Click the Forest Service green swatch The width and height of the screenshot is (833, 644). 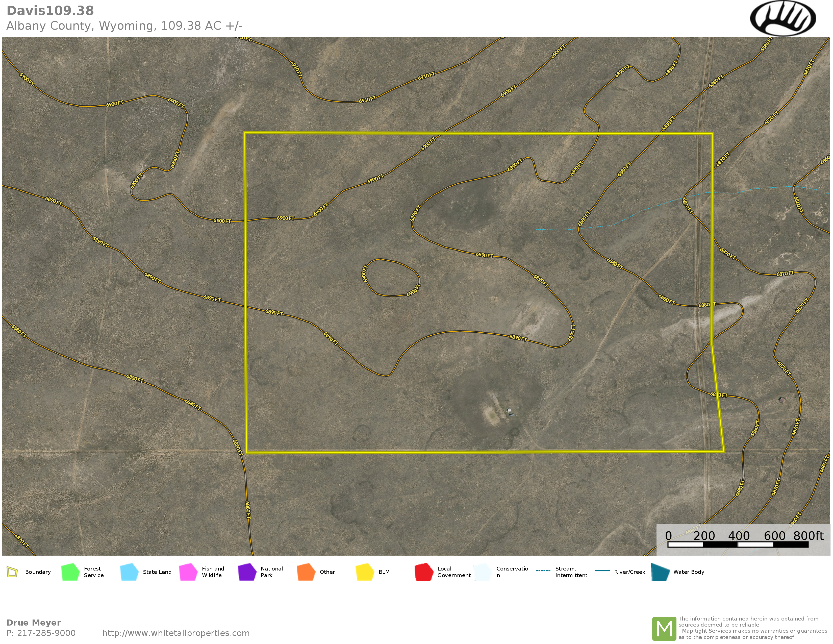click(x=70, y=572)
